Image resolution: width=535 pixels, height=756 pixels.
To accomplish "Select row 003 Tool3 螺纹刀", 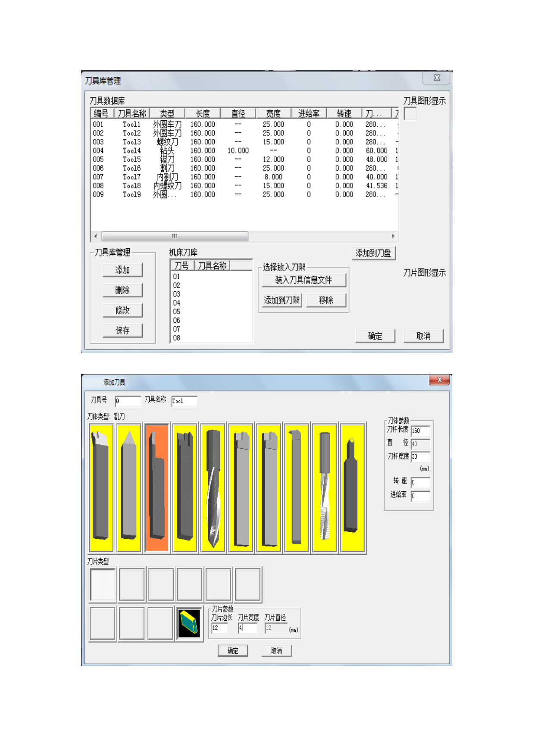I will pos(244,142).
